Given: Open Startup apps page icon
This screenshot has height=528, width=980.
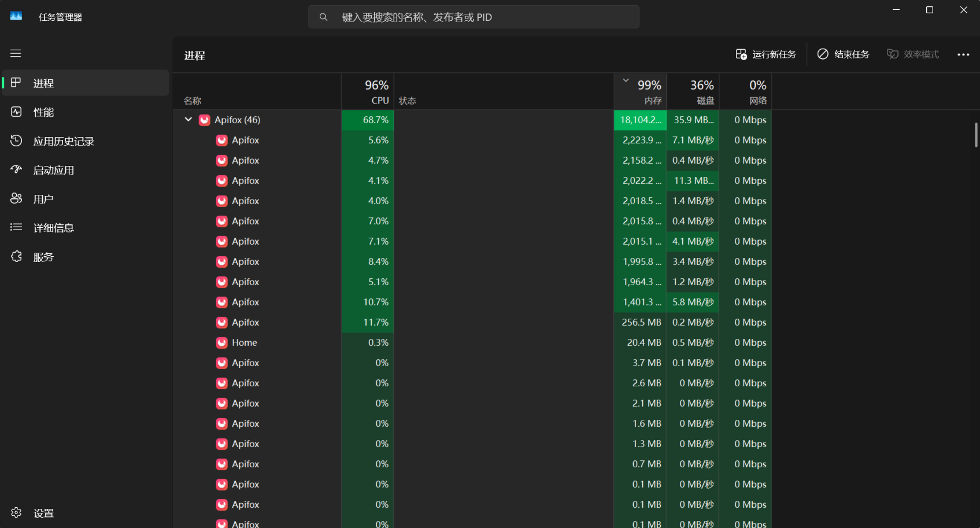Looking at the screenshot, I should pos(16,170).
